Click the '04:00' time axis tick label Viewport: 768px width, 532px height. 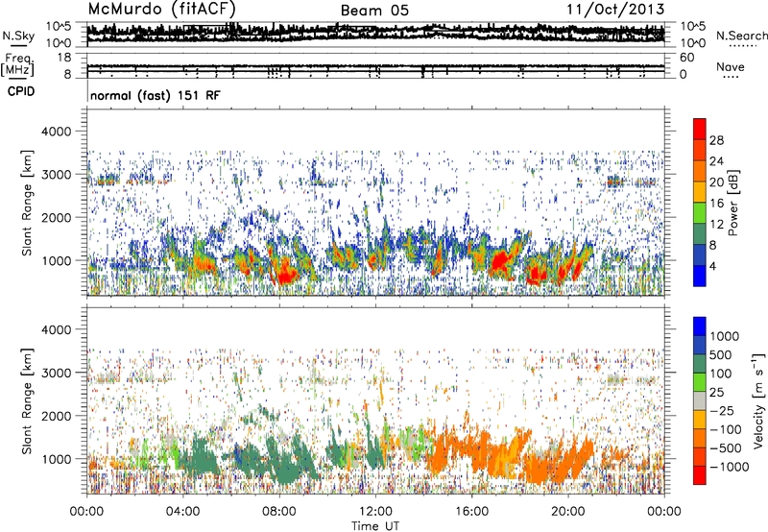182,512
